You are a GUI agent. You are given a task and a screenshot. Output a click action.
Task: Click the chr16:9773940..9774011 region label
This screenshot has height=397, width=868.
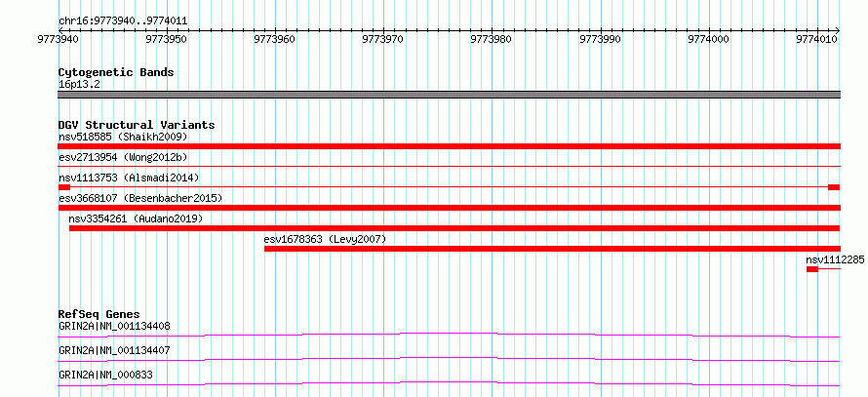(x=123, y=21)
